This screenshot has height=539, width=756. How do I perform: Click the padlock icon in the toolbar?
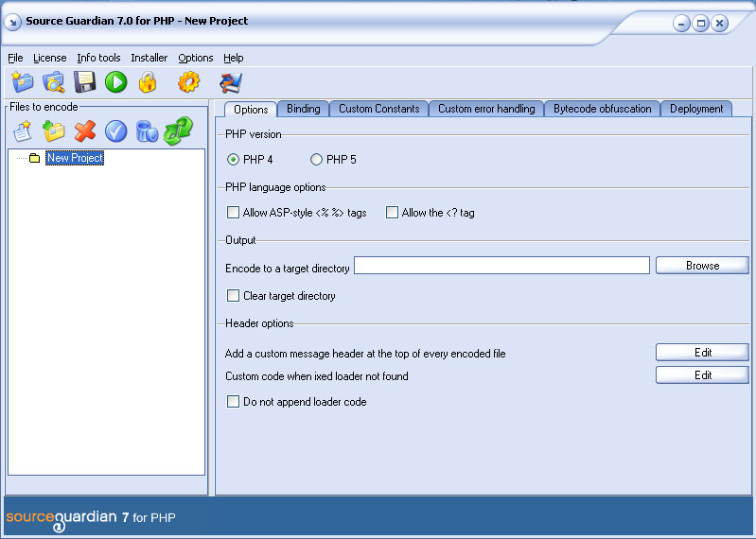(x=147, y=82)
